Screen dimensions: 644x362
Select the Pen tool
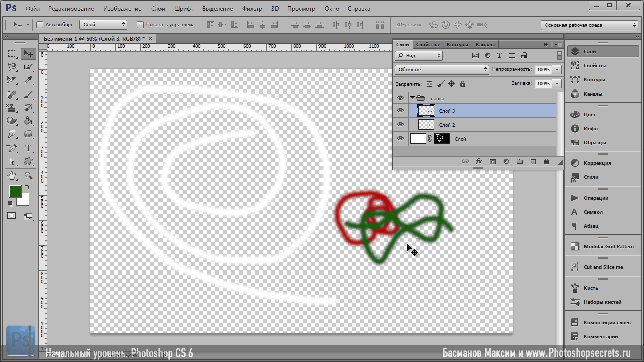[x=12, y=148]
